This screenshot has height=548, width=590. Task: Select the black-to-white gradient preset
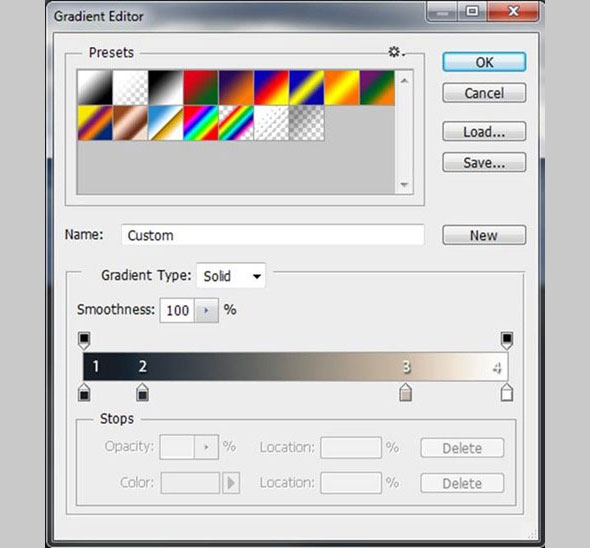166,88
